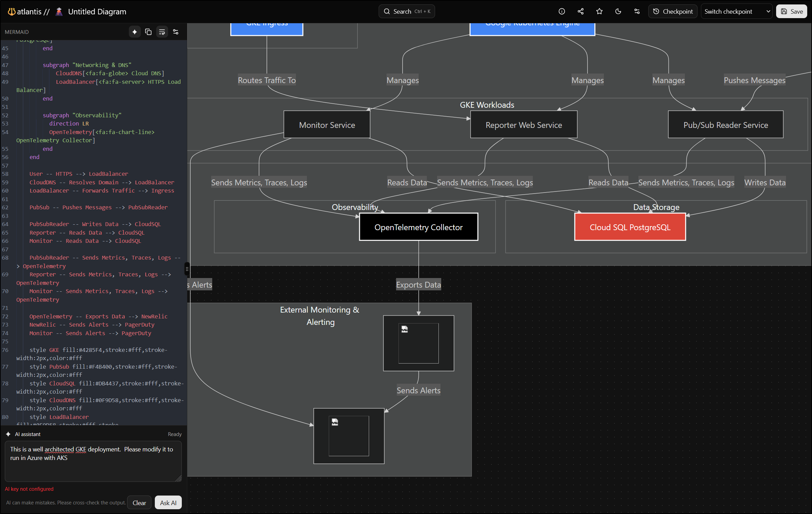Click the AI sparkle icon in editor toolbar
812x514 pixels.
click(x=135, y=32)
